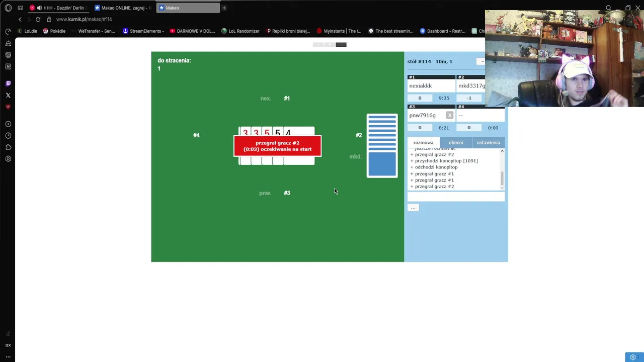
Task: Click the draw pile card deck
Action: pos(382,146)
